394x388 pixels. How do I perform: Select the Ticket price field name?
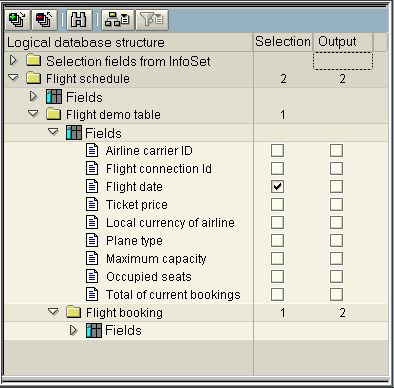tap(137, 205)
